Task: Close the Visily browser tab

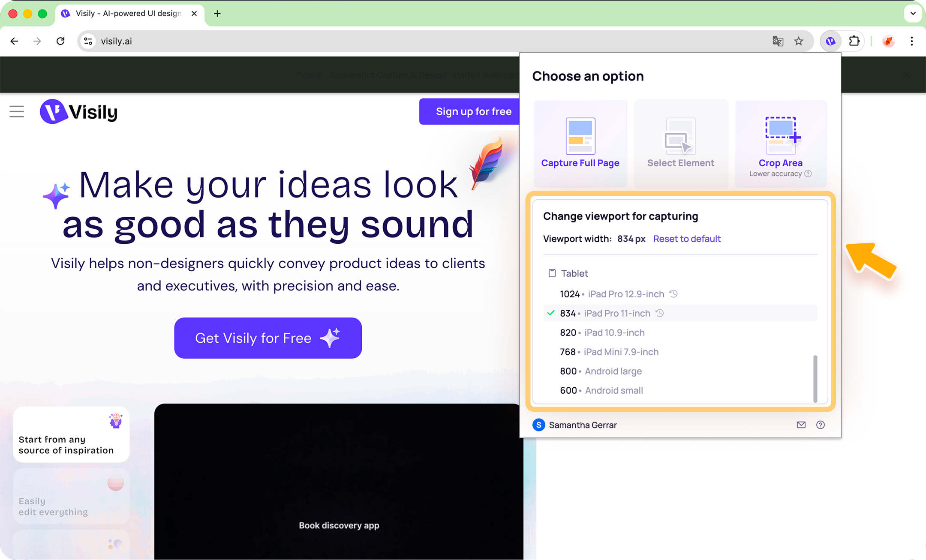Action: (194, 14)
